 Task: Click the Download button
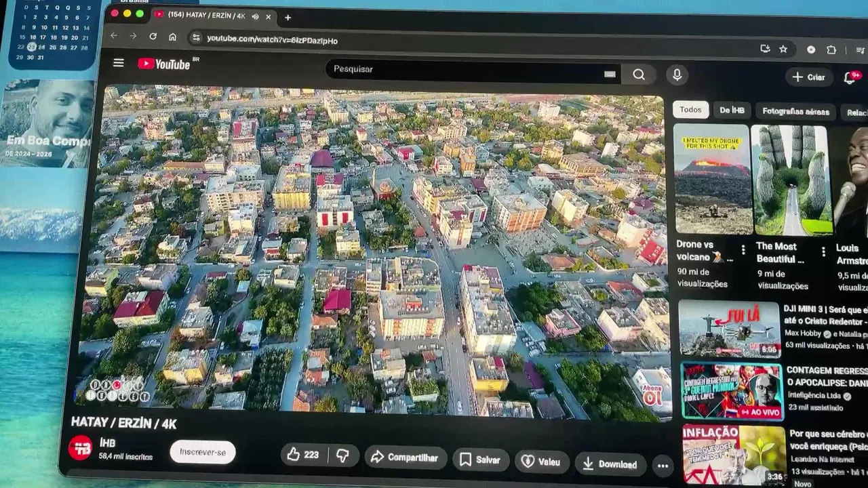[610, 464]
